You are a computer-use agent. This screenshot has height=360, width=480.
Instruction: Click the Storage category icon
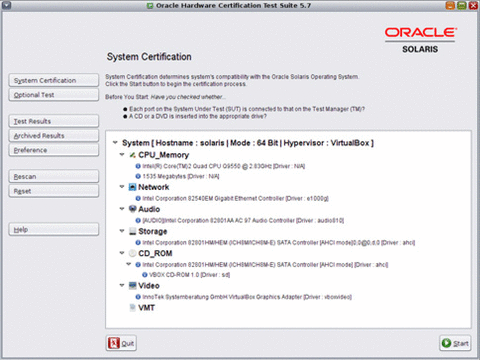click(132, 231)
